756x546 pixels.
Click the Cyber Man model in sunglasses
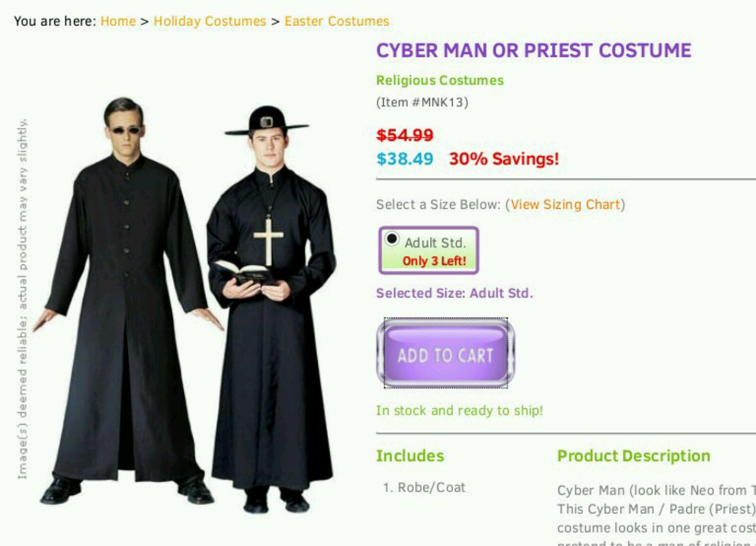pos(126,301)
